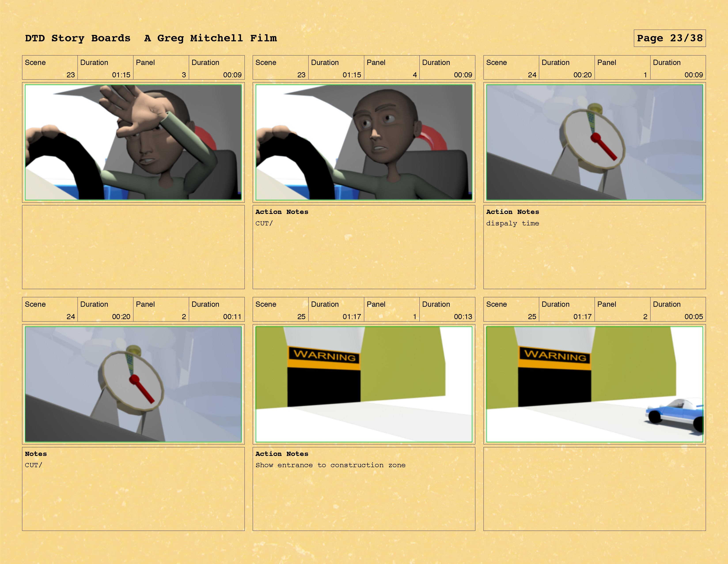The width and height of the screenshot is (728, 564).
Task: Click 'Show entrance to construction zone' note
Action: [x=330, y=465]
